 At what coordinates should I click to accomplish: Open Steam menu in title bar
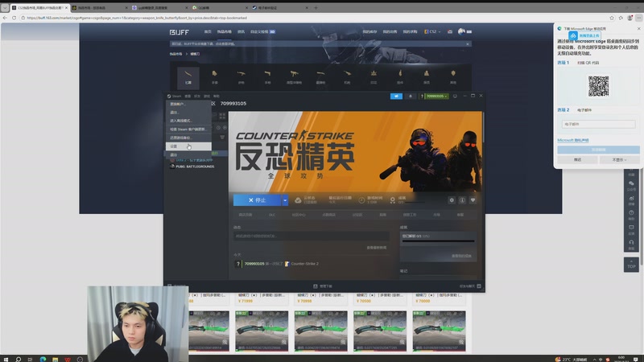174,96
